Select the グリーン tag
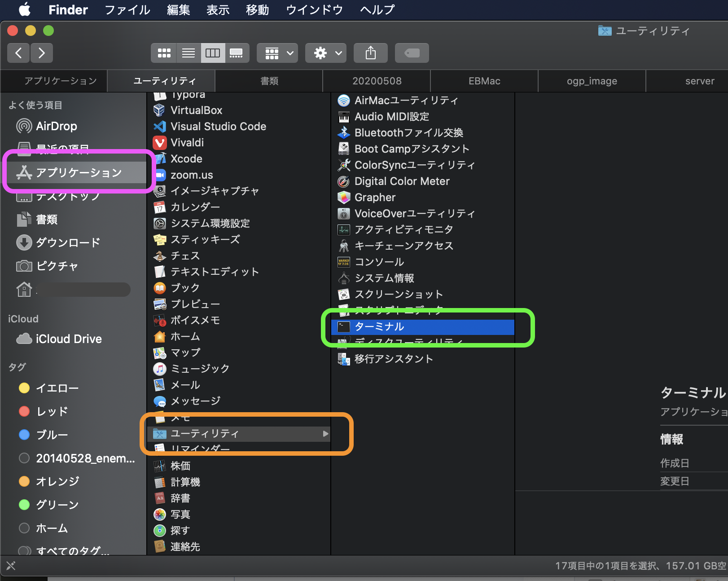This screenshot has height=581, width=728. 75,505
